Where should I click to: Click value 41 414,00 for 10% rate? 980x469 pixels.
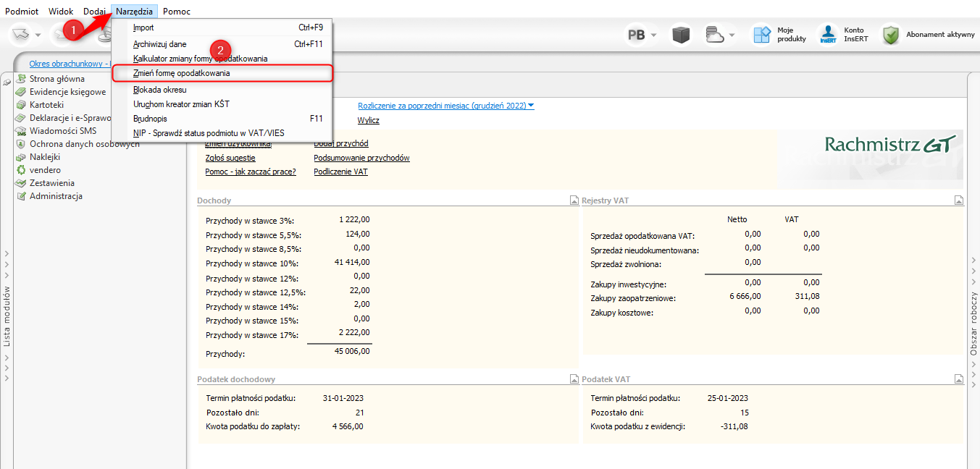click(x=352, y=262)
